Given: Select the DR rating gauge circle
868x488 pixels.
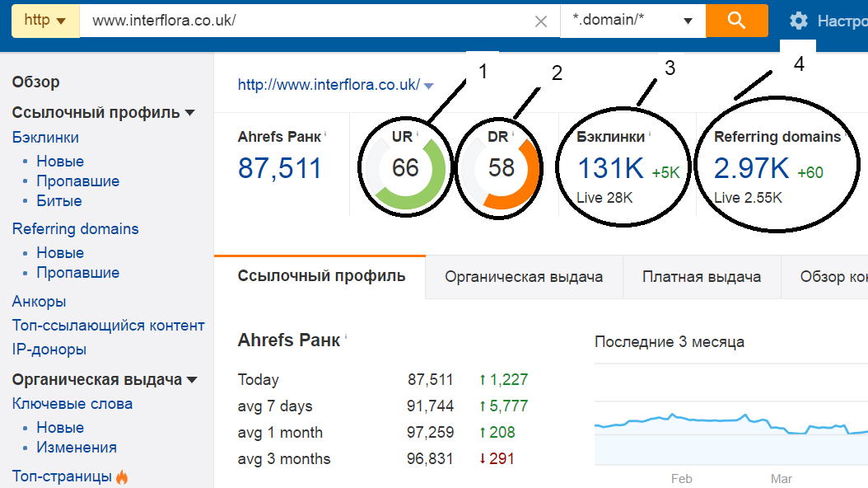Looking at the screenshot, I should (x=499, y=166).
